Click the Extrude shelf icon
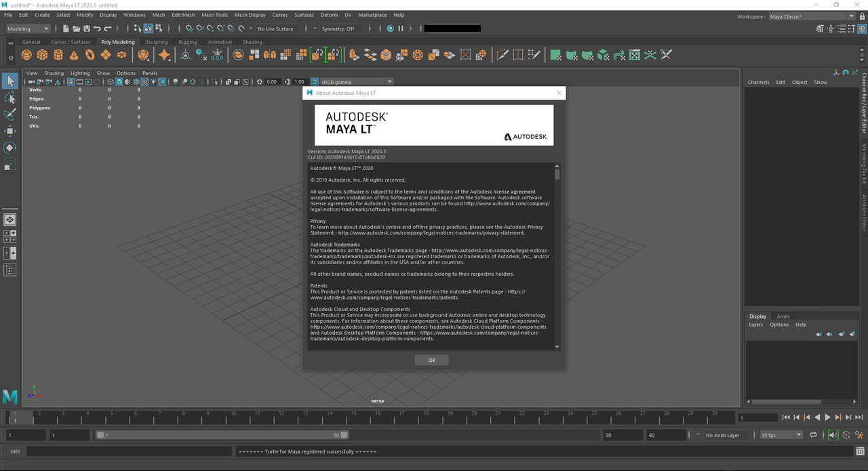Screen dimensions: 868x471 pyautogui.click(x=353, y=55)
